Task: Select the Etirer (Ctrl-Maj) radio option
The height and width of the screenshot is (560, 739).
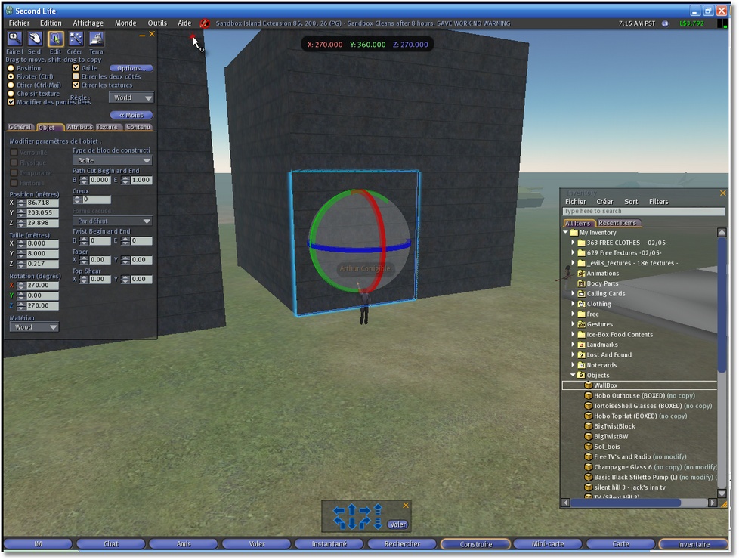Action: (11, 85)
